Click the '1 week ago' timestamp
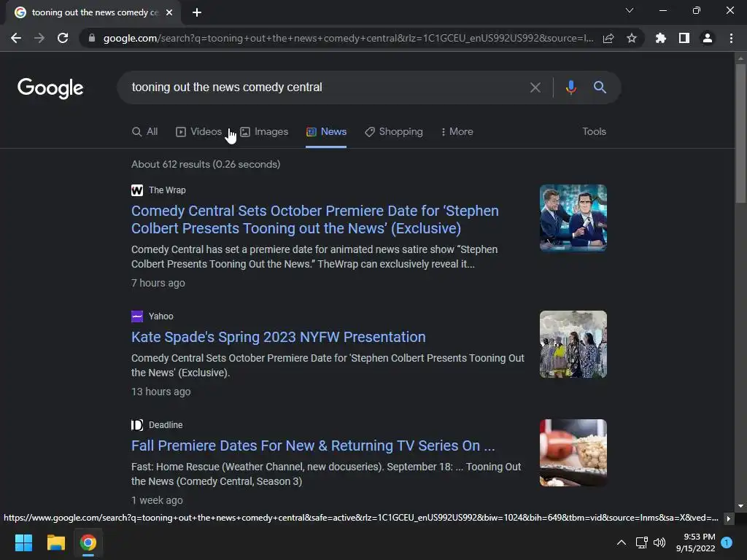 click(158, 500)
